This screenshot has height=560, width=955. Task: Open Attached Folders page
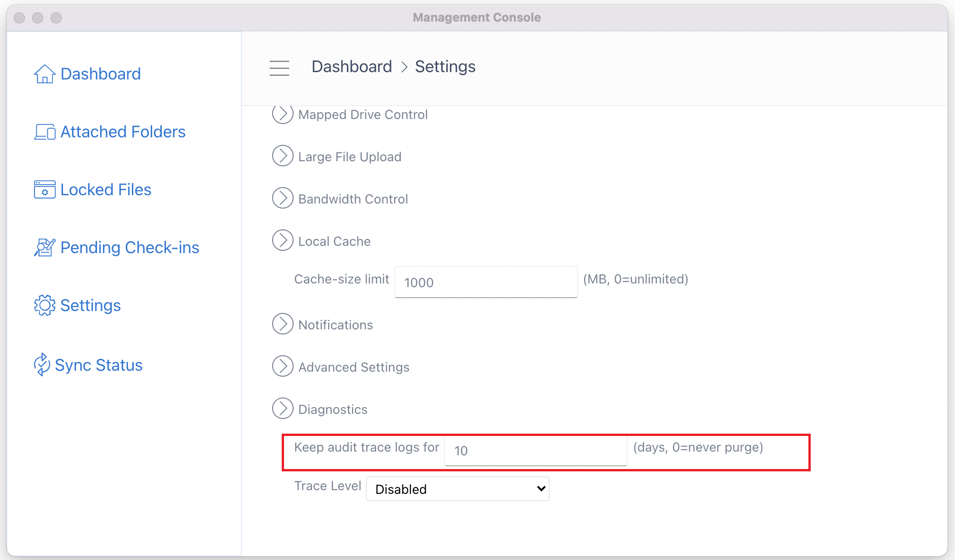pos(123,132)
